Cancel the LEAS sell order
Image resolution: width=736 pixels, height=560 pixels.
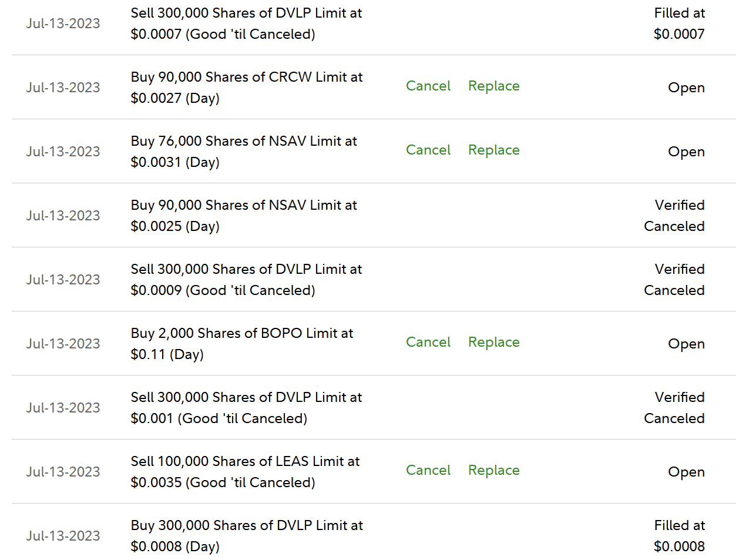[428, 470]
